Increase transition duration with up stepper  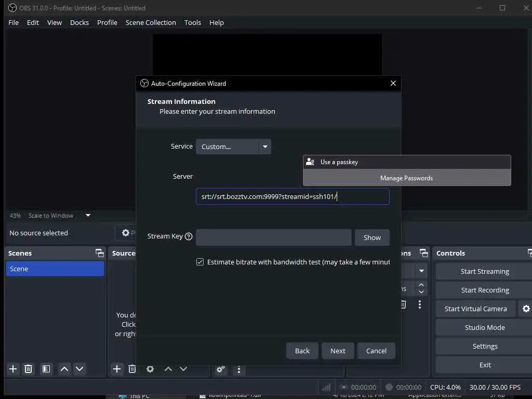tap(421, 285)
